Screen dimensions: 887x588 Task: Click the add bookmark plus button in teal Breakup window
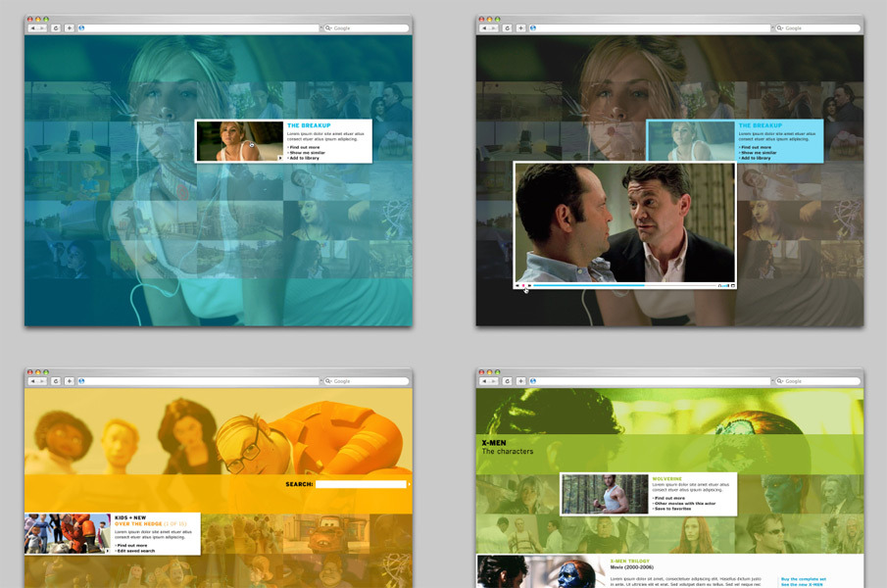click(x=69, y=27)
